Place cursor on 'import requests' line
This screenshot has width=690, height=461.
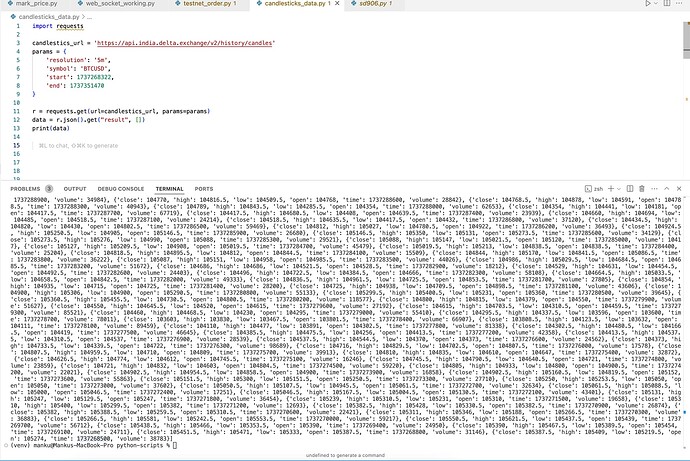click(58, 26)
